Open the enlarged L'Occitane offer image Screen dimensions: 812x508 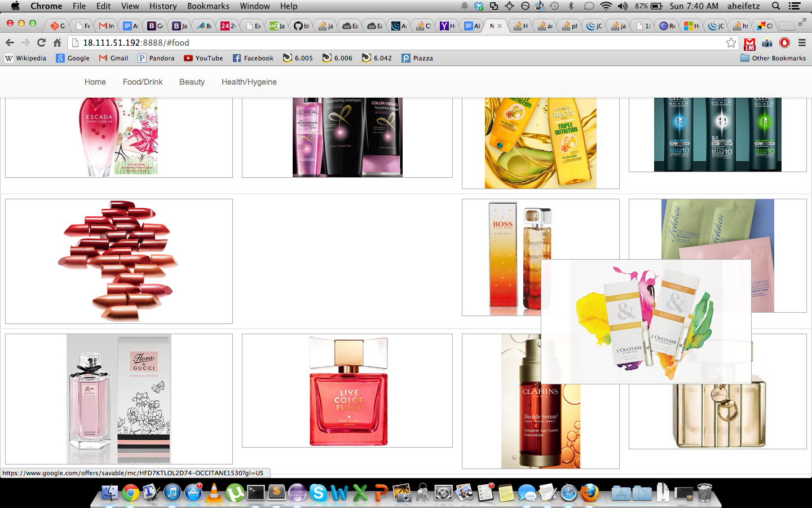coord(646,322)
